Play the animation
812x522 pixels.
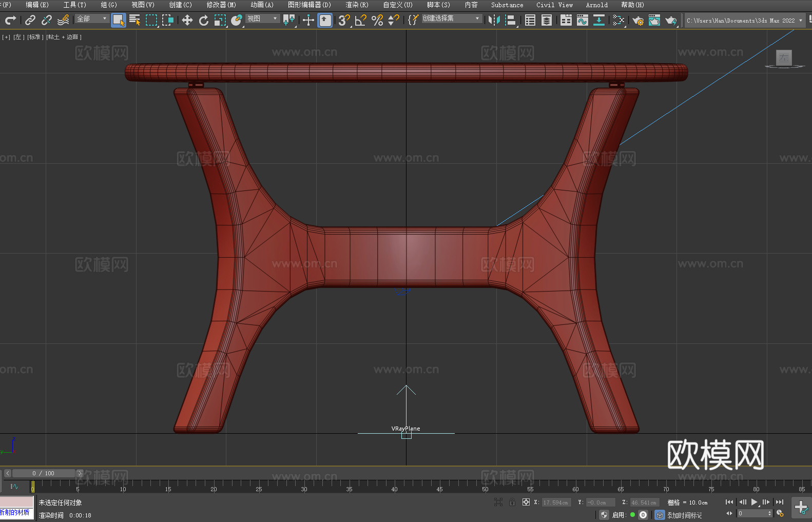click(755, 502)
